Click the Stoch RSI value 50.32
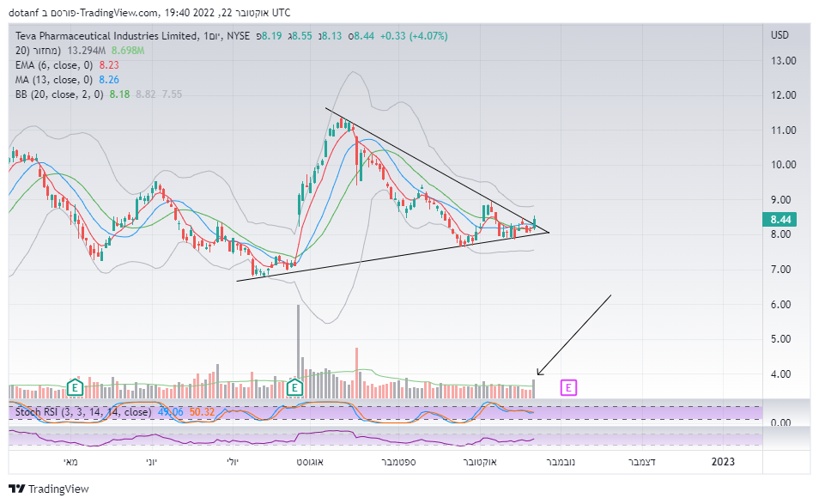The image size is (819, 504). point(202,412)
